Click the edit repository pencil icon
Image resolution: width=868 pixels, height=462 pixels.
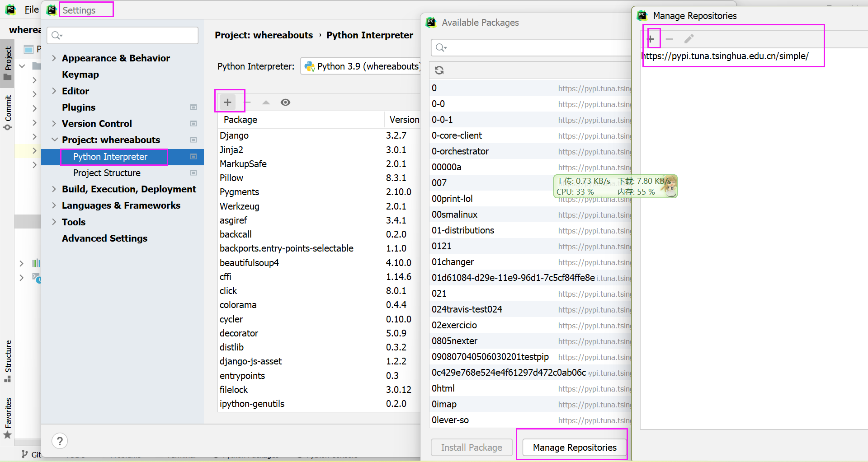click(689, 39)
